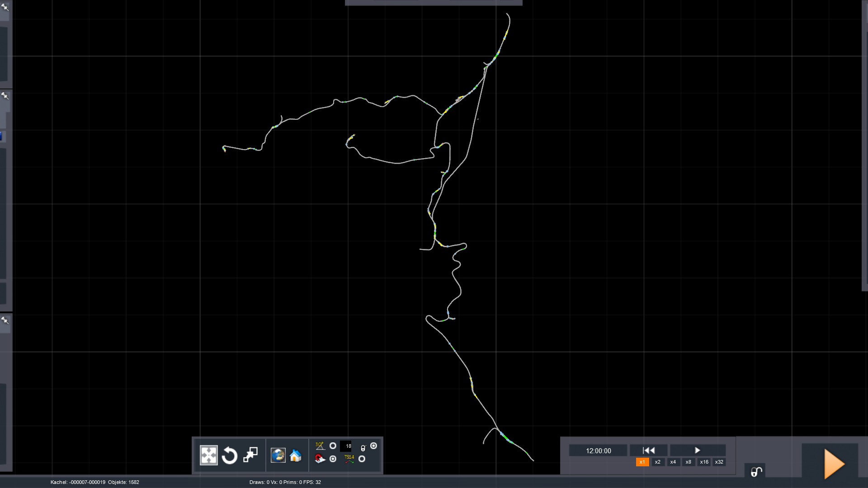Rewind time to start with skip-back button
The width and height of the screenshot is (868, 488).
point(648,450)
